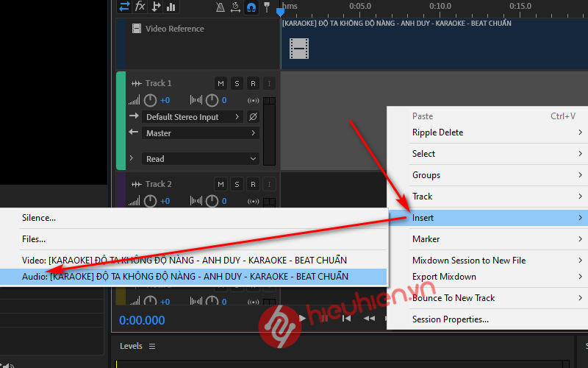Open the Export Mixdown submenu
This screenshot has width=588, height=368.
coord(487,277)
